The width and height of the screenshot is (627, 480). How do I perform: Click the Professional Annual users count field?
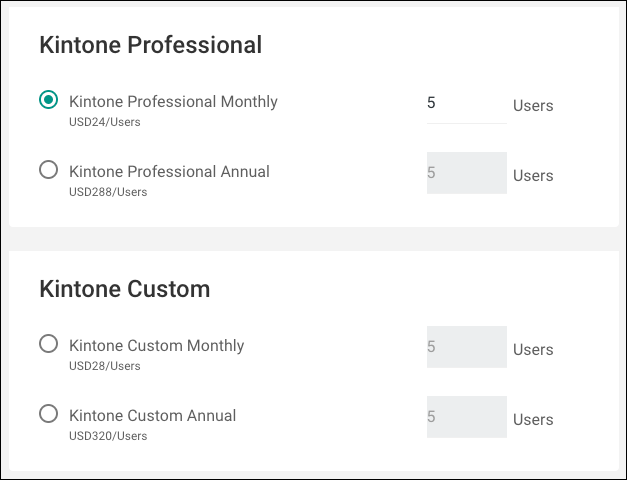[466, 173]
